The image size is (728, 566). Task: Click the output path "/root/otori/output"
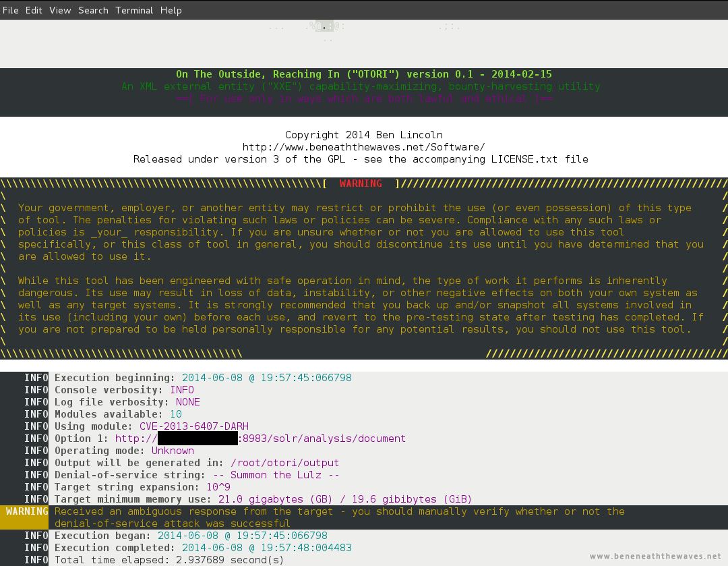285,463
